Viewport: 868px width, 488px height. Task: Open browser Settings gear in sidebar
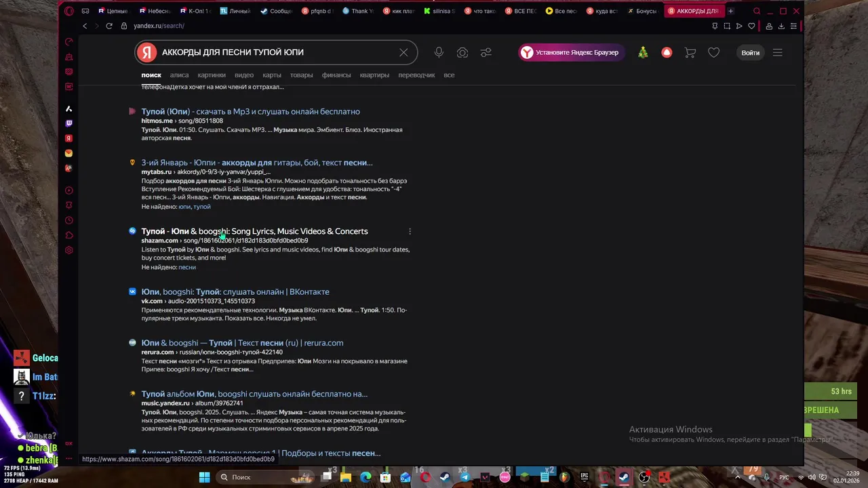[68, 250]
